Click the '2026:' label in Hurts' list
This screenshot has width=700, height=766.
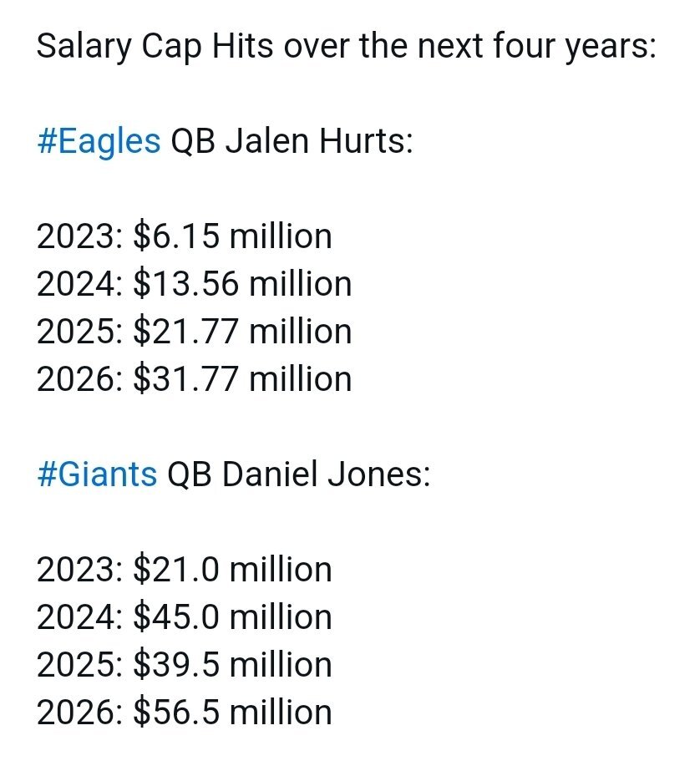click(80, 379)
